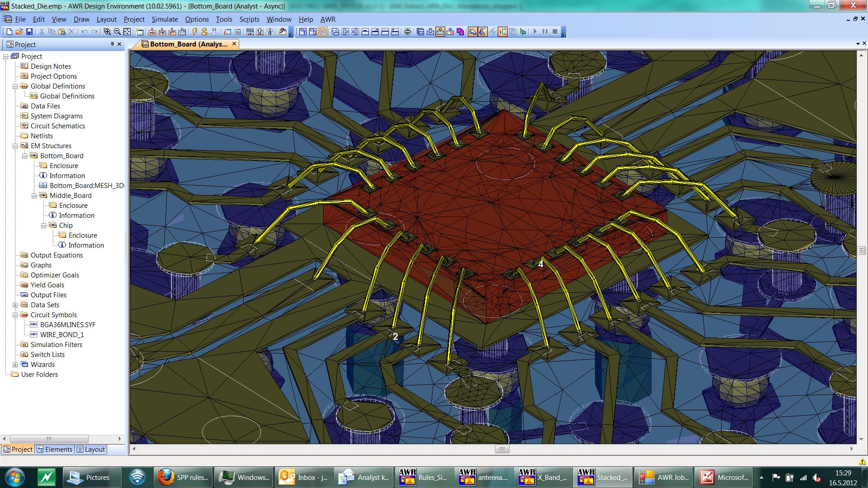Click the horizontal scrollbar thumb under 3D view
Screen dimensions: 868x488
(502, 449)
